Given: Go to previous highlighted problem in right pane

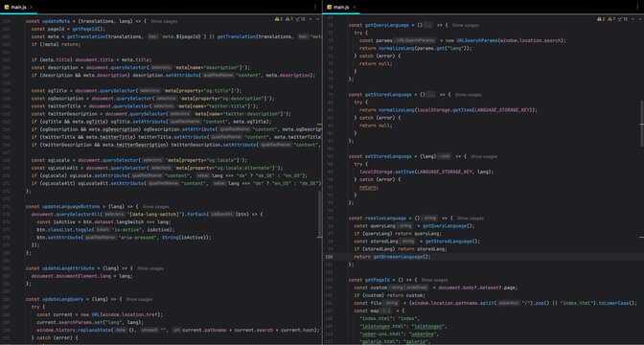Looking at the screenshot, I should tap(632, 19).
